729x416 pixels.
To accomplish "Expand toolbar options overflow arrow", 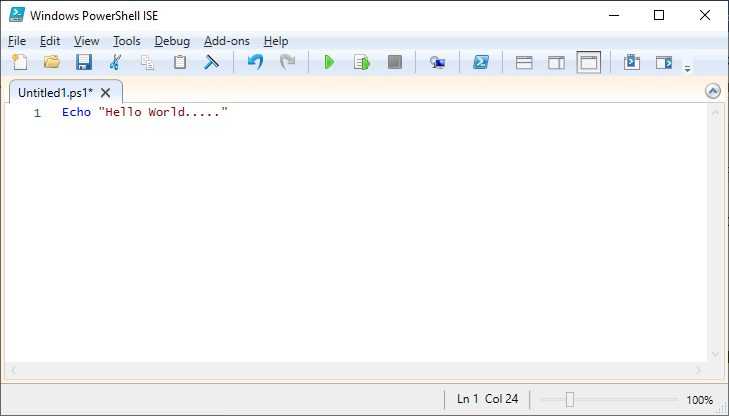I will 687,69.
